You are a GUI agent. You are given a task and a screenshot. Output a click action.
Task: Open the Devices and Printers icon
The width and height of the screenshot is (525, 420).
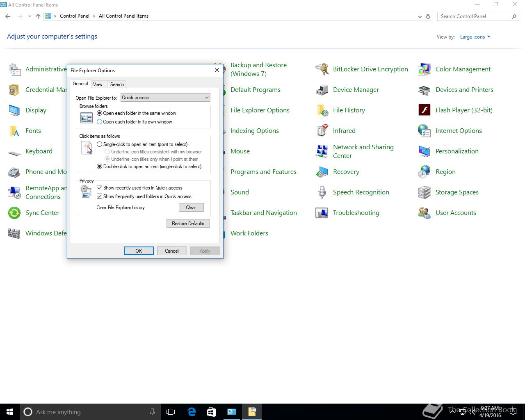point(425,90)
